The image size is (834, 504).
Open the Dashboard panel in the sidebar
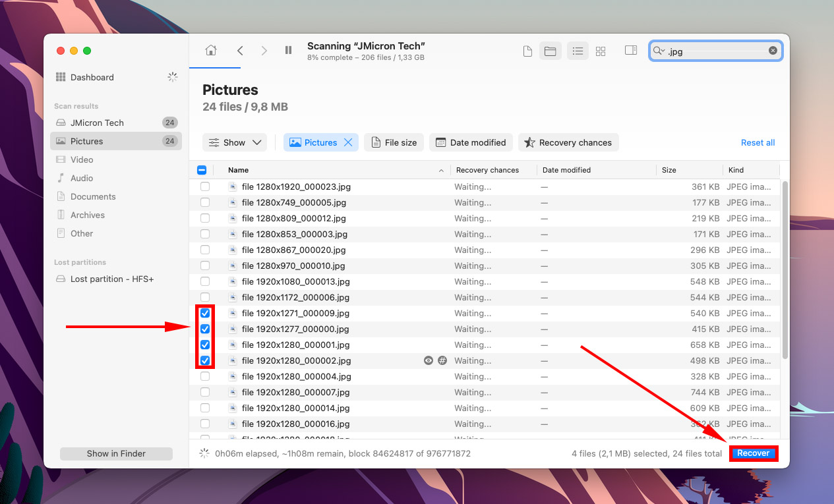[x=91, y=77]
